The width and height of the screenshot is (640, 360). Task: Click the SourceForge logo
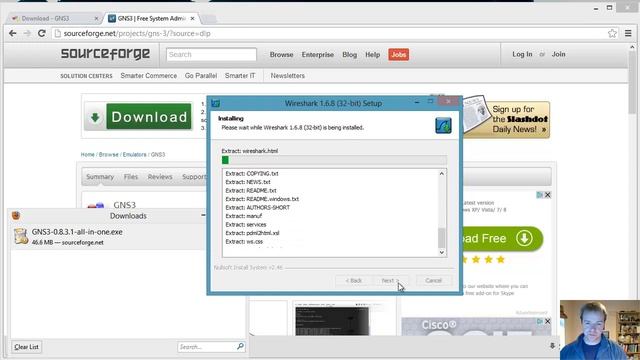105,54
